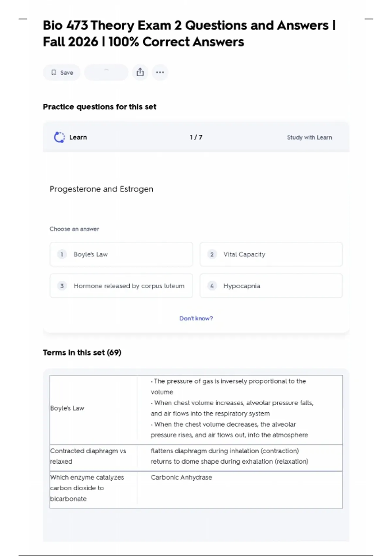
Task: Select answer option Boyle's Law
Action: tap(121, 254)
